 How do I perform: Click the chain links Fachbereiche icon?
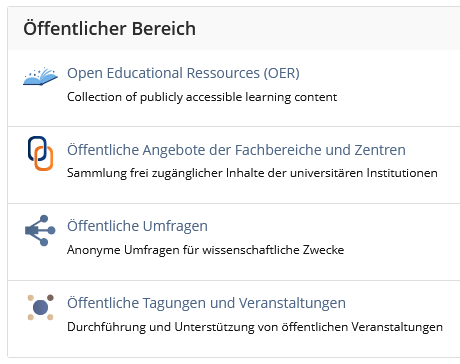click(x=40, y=153)
